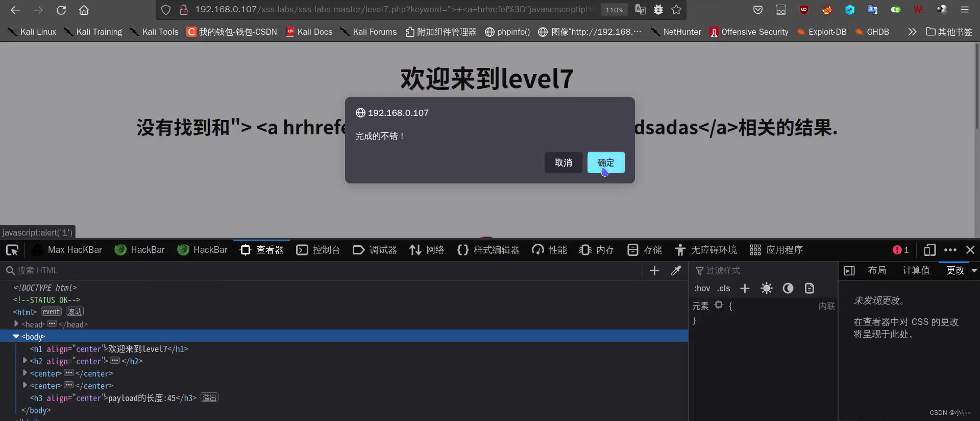Toggle dark color scheme simulation
Viewport: 980px width, 421px height.
(x=788, y=288)
